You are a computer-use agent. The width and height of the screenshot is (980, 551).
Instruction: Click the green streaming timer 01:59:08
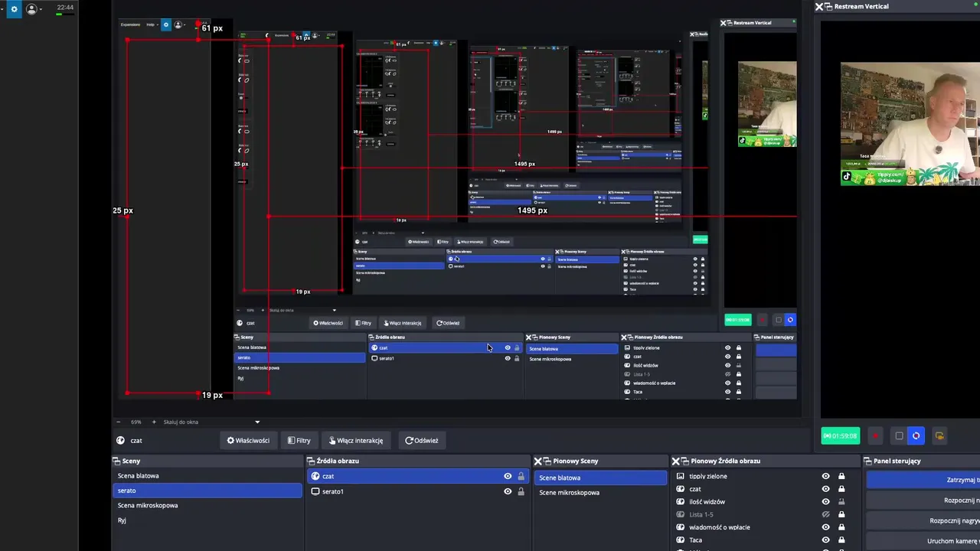841,435
